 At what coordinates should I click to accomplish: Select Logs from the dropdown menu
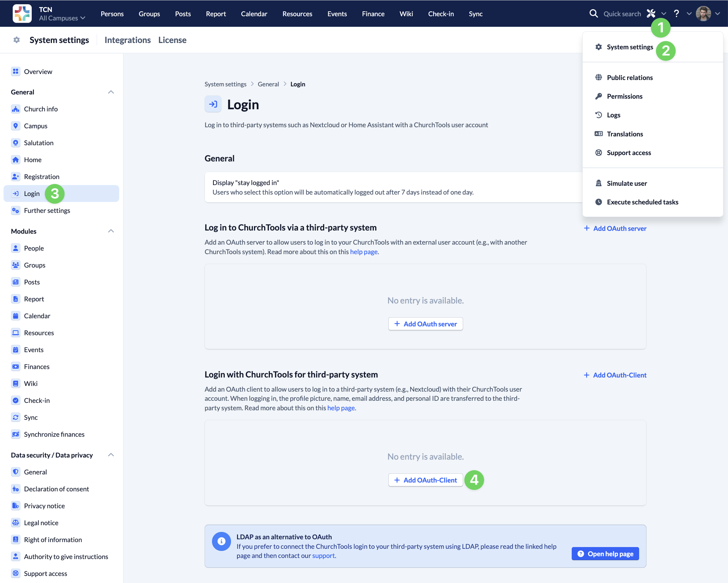653,115
